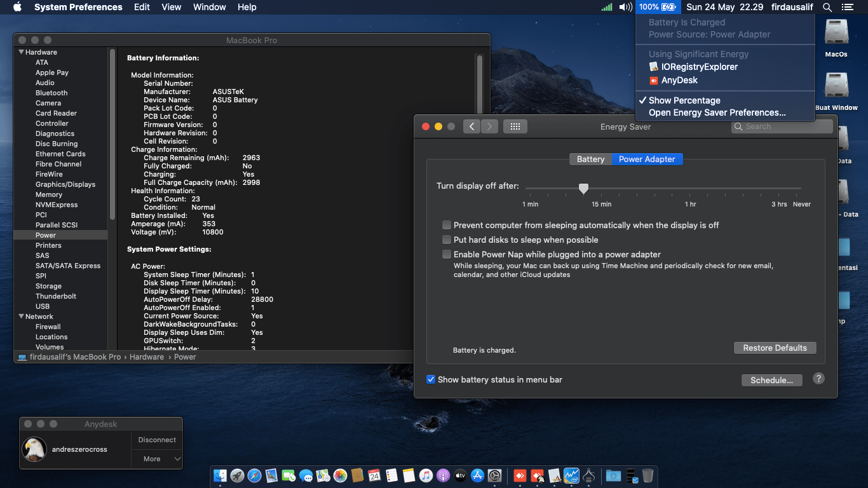Click the volume icon in menu bar

(x=625, y=7)
